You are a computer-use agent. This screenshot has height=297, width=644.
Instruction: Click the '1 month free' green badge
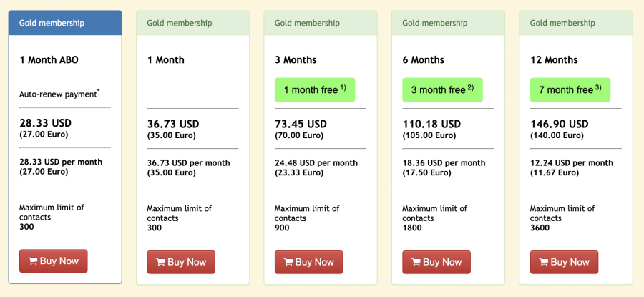coord(315,90)
